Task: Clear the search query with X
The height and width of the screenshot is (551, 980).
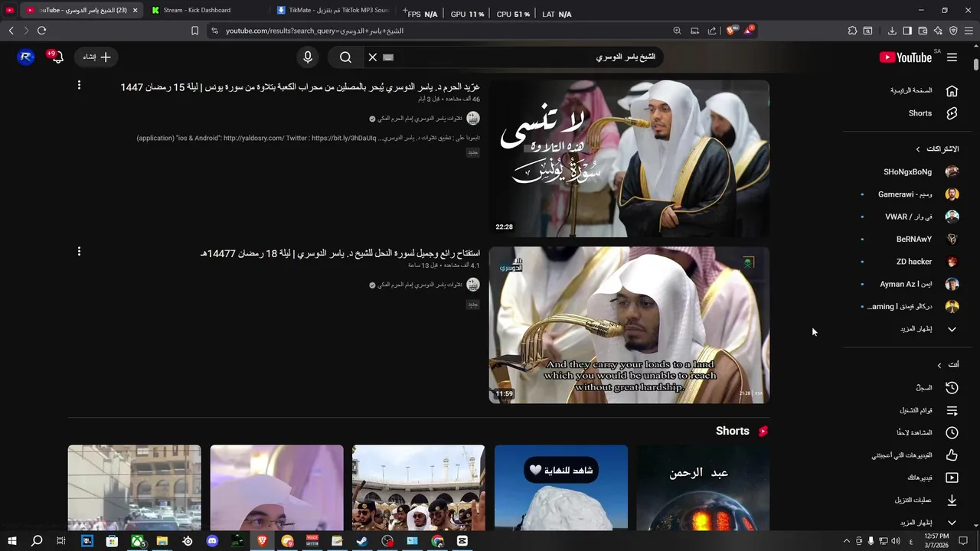Action: (x=372, y=57)
